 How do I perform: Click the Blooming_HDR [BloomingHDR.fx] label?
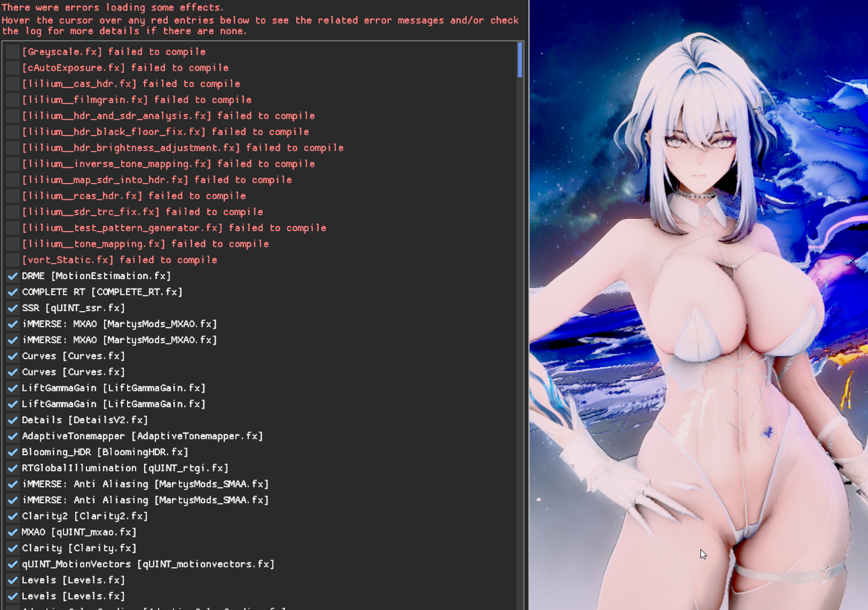pyautogui.click(x=105, y=452)
